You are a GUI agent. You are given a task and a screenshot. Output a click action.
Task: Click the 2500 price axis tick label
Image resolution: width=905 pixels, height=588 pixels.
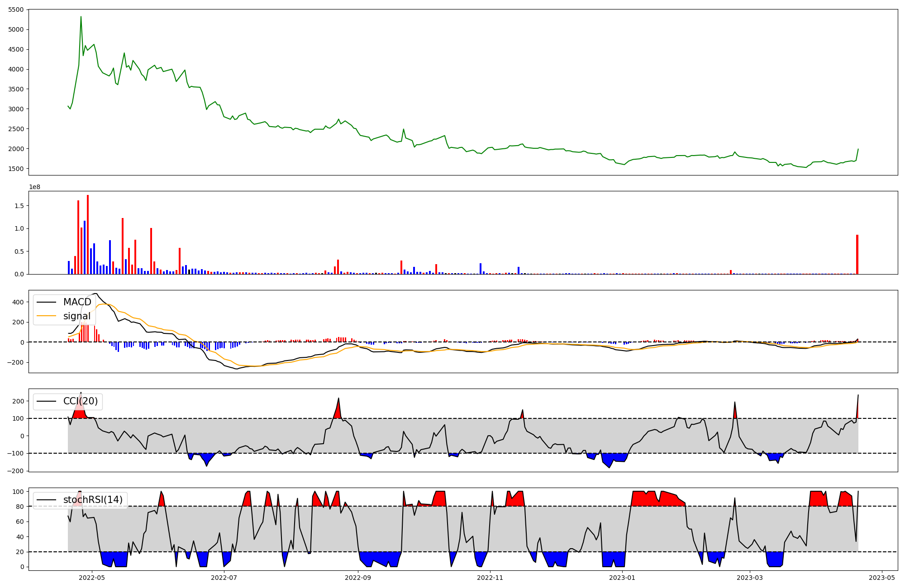tap(17, 129)
